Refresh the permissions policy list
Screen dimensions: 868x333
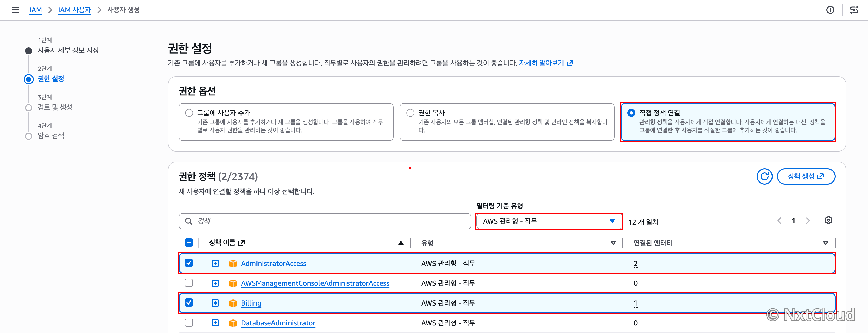765,176
